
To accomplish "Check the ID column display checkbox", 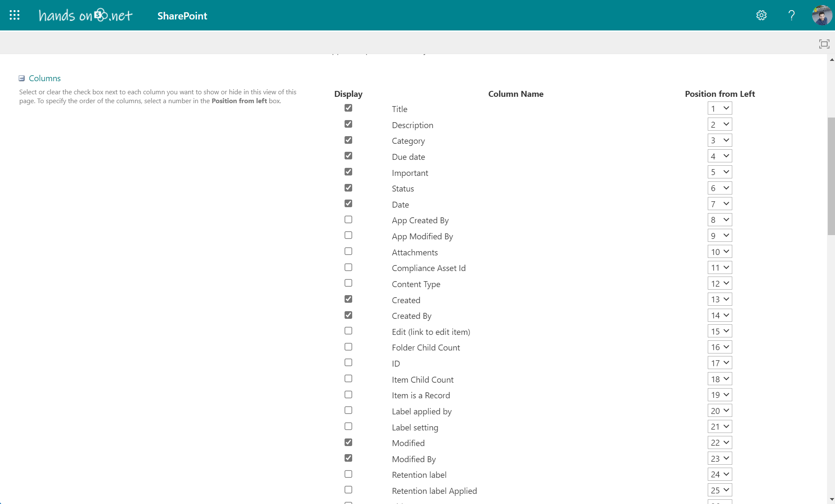I will pos(348,362).
